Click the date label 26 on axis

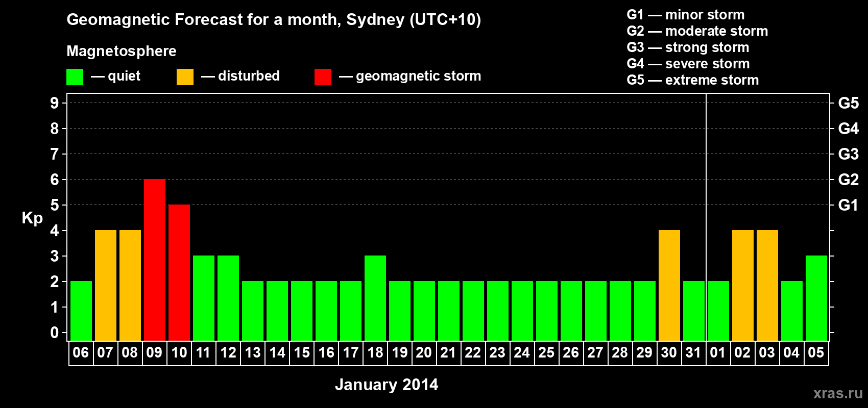tap(571, 352)
